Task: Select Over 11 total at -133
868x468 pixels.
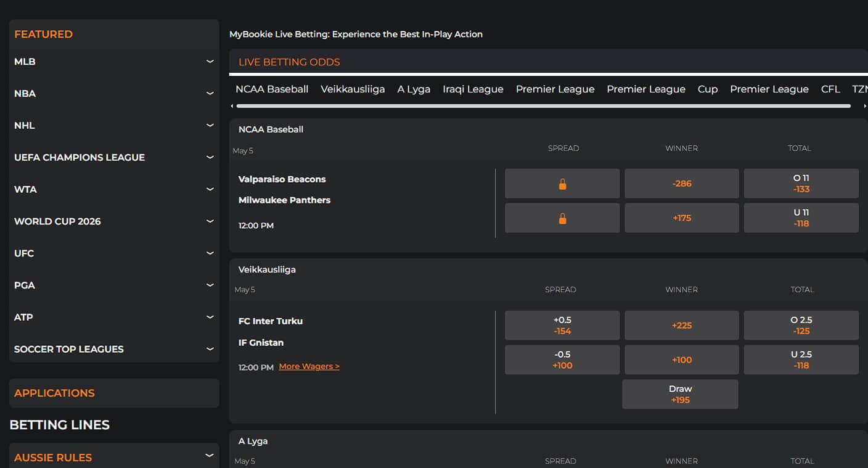Action: pos(801,184)
